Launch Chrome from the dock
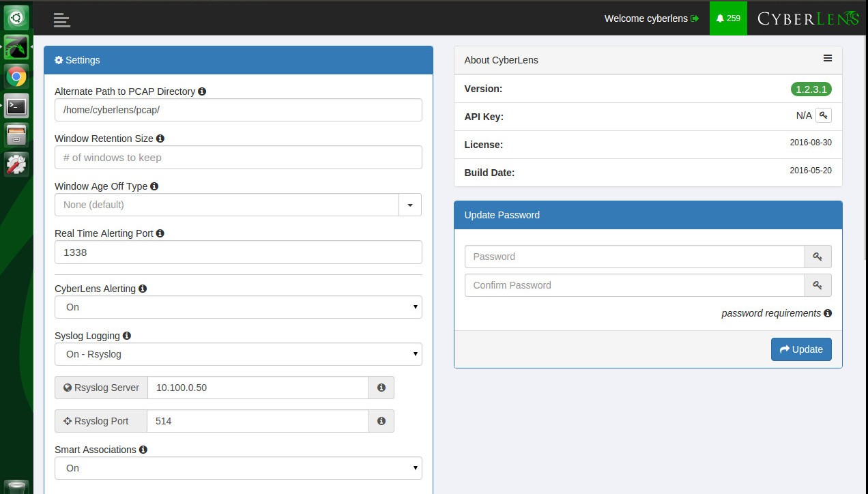868x494 pixels. pyautogui.click(x=16, y=76)
